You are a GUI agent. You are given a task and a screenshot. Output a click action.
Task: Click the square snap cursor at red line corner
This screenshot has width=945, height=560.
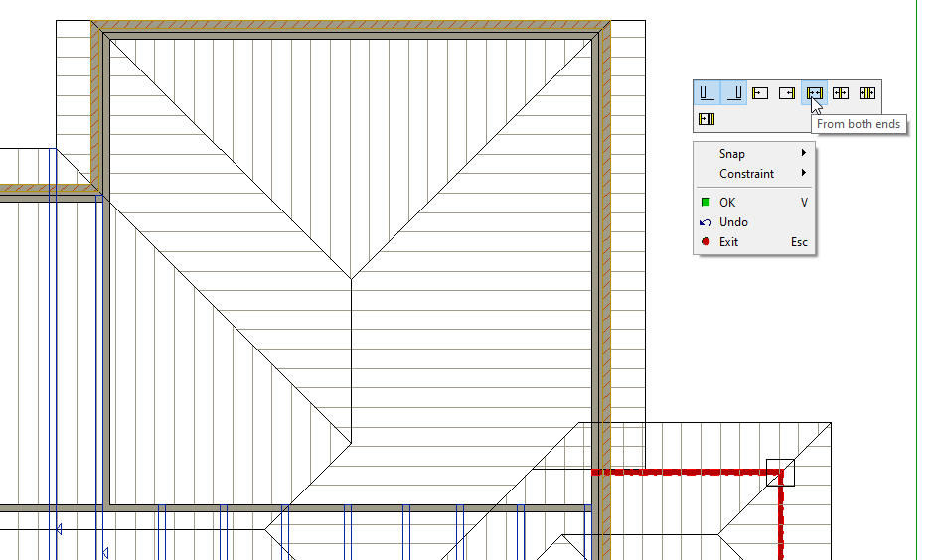pyautogui.click(x=780, y=473)
